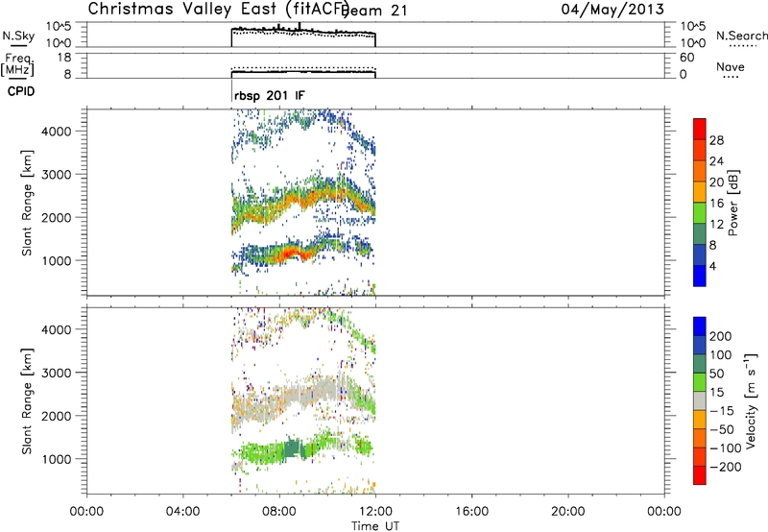Click the 'Slant Range [km]' label of power panel

point(27,203)
